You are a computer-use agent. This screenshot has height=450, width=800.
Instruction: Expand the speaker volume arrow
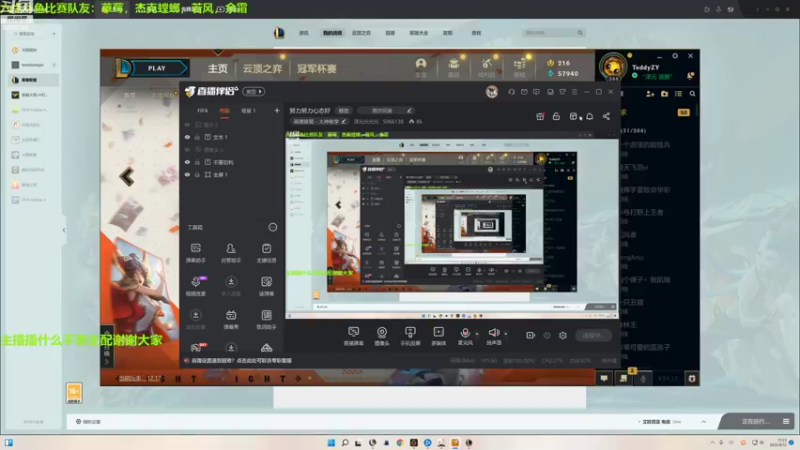point(506,334)
